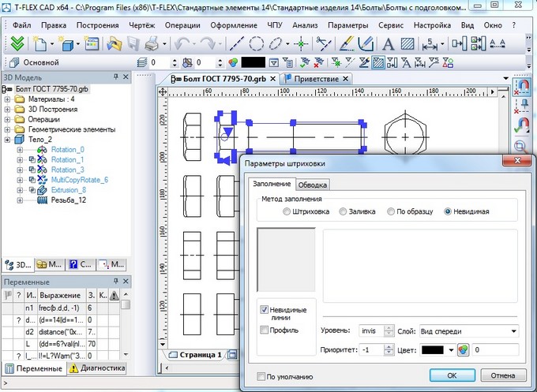Expand the Операции folder
This screenshot has height=392, width=537.
click(x=7, y=119)
